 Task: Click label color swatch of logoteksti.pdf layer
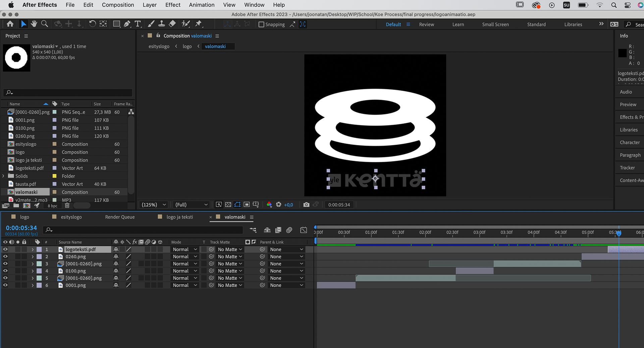coord(39,249)
